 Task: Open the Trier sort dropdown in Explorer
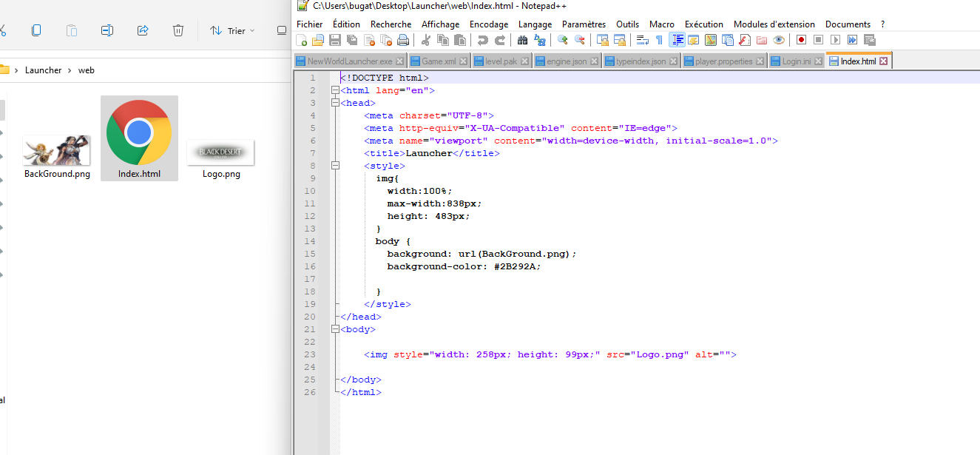tap(232, 30)
